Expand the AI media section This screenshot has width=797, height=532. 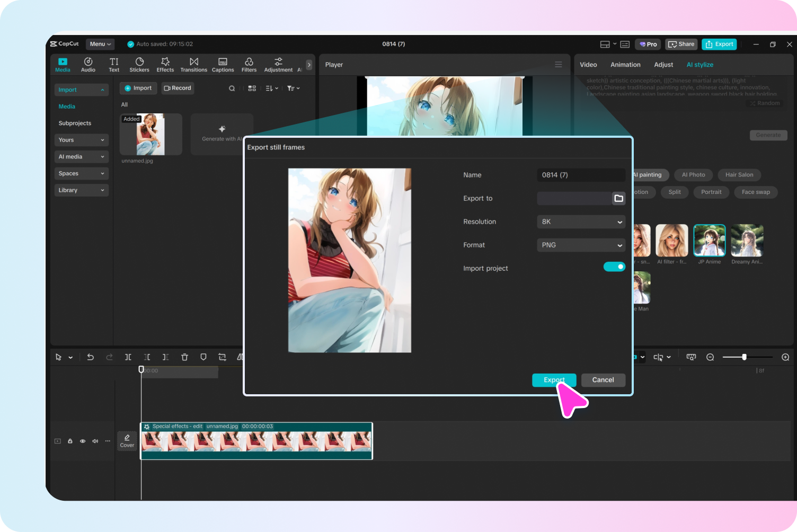click(x=82, y=157)
